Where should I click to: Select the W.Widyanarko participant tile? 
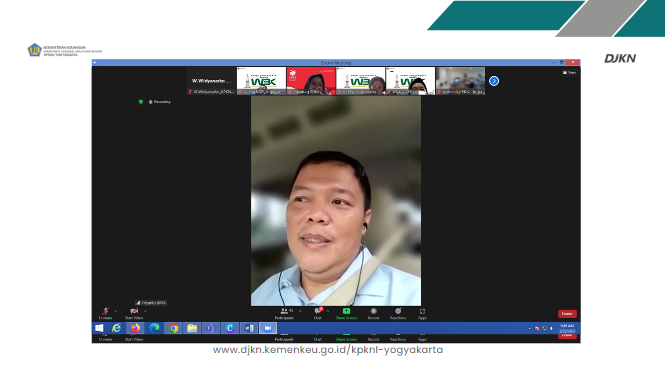tap(211, 81)
